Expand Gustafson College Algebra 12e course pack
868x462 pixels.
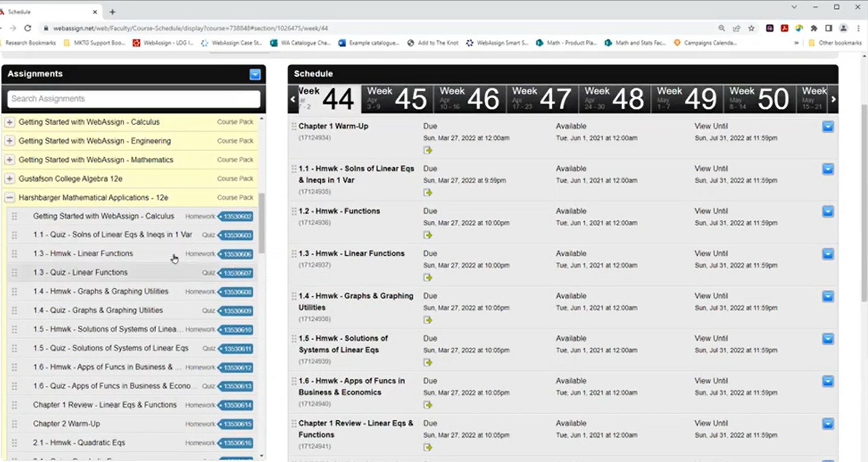pos(10,178)
